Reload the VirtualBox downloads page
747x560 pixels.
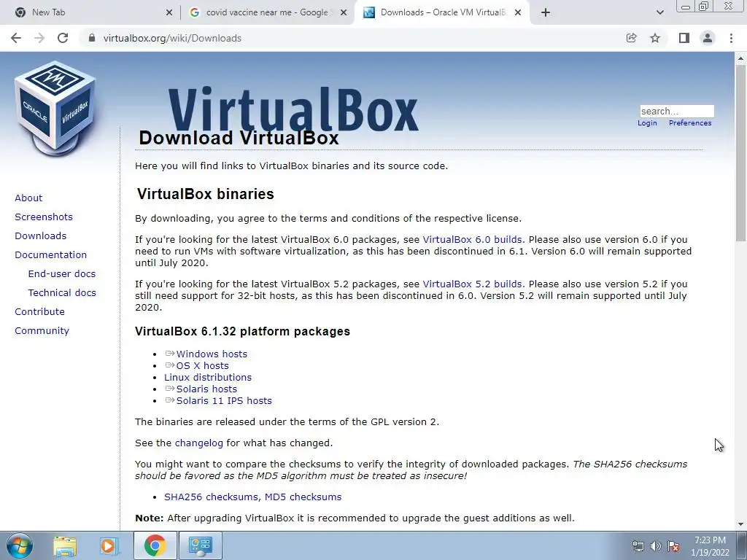pos(63,38)
